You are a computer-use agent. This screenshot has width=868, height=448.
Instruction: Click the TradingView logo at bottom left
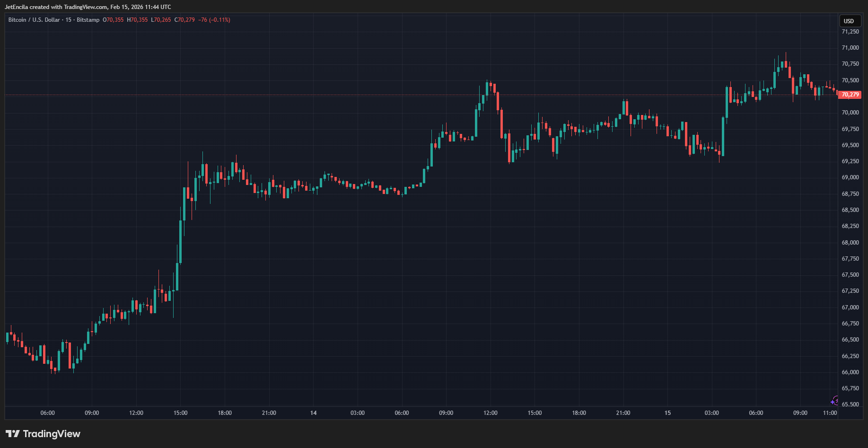[x=43, y=434]
